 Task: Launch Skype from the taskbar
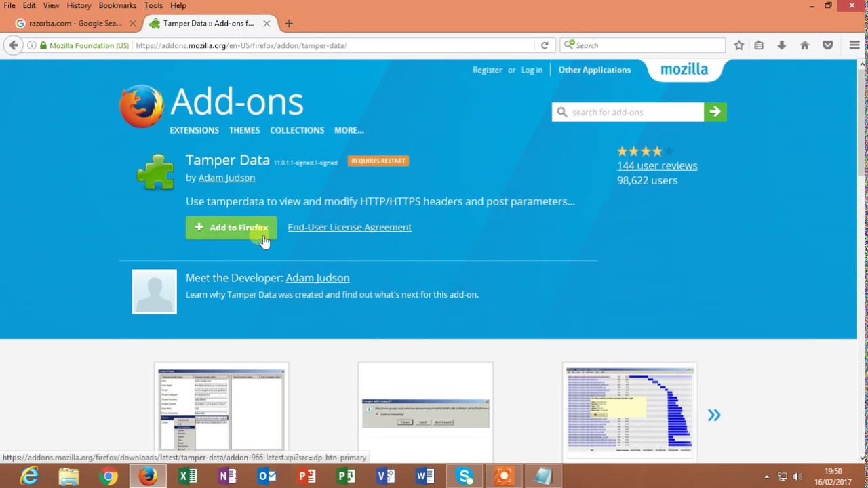pos(465,476)
